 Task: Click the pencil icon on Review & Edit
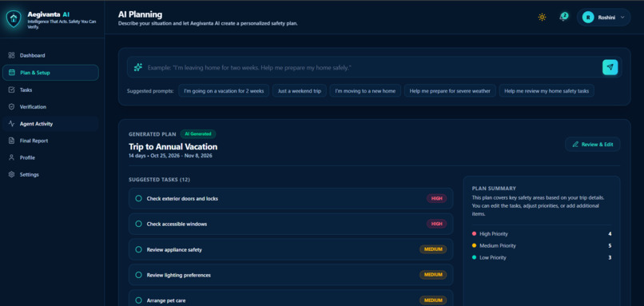point(575,144)
